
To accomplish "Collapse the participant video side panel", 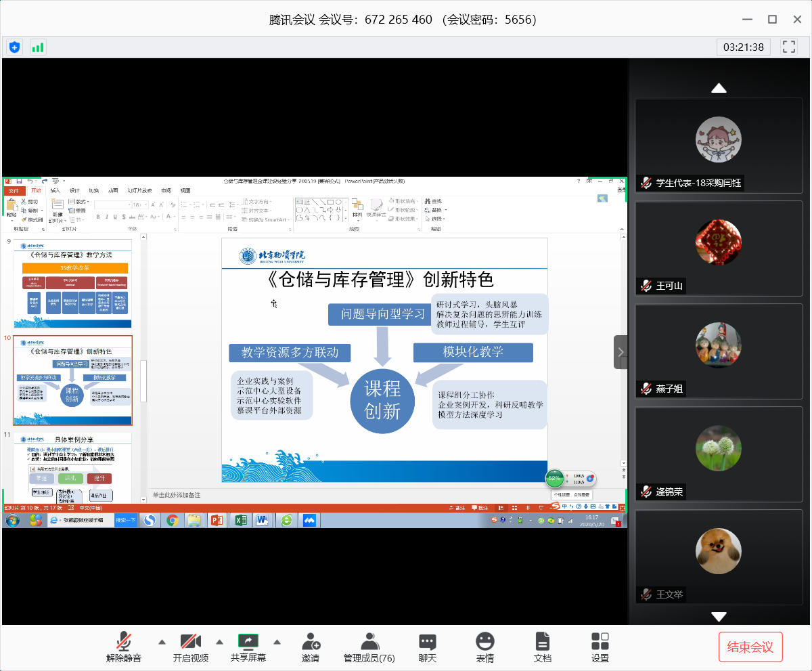I will coord(621,352).
